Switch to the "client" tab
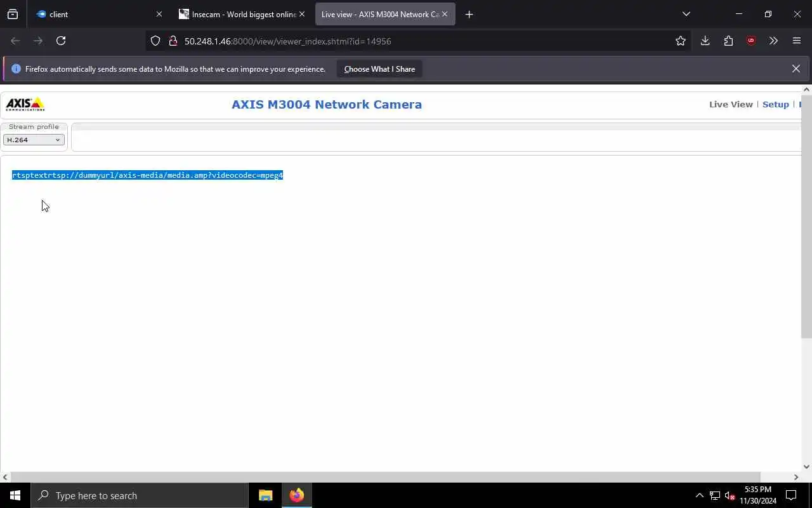Image resolution: width=812 pixels, height=508 pixels. click(x=98, y=14)
